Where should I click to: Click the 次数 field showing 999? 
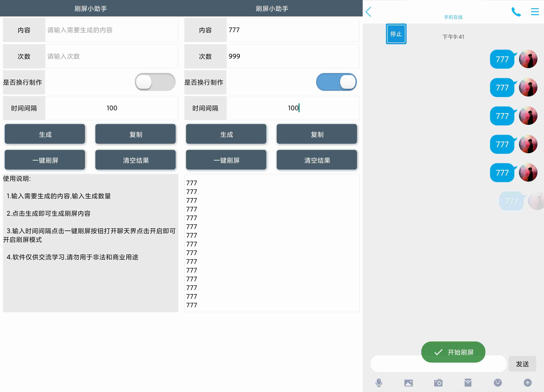pyautogui.click(x=293, y=56)
